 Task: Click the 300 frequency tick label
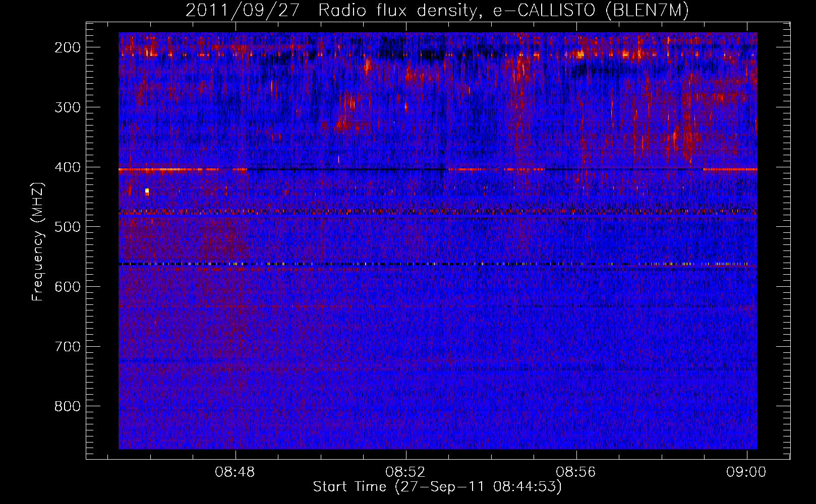pos(68,107)
